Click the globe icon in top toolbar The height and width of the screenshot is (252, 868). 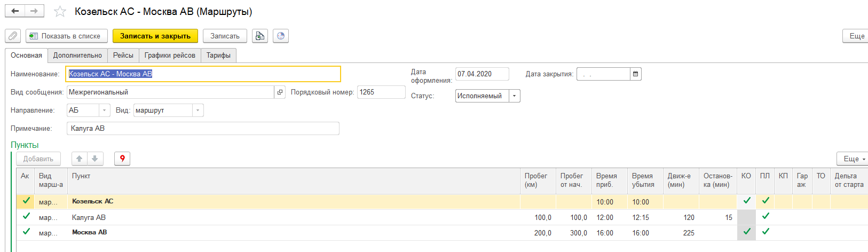coord(281,36)
